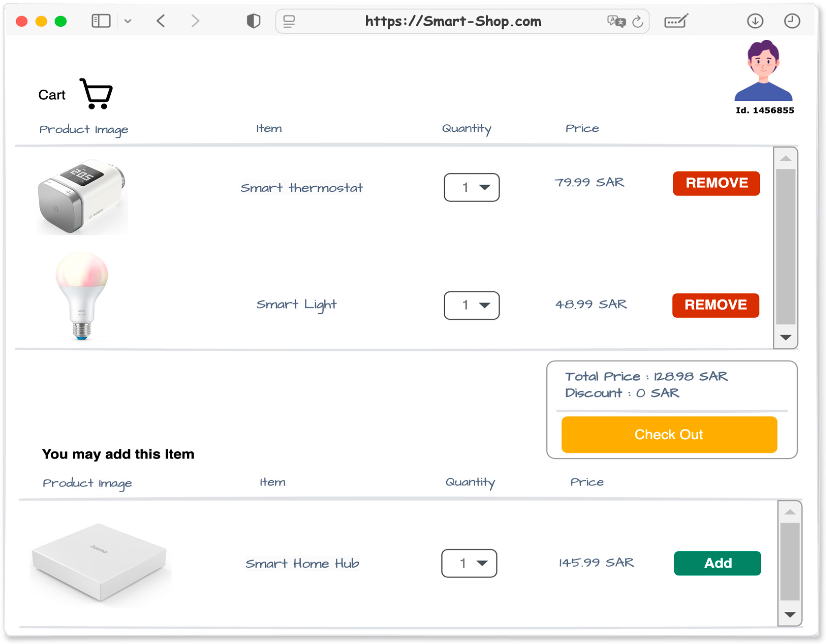Go back with the back arrow

coord(161,21)
